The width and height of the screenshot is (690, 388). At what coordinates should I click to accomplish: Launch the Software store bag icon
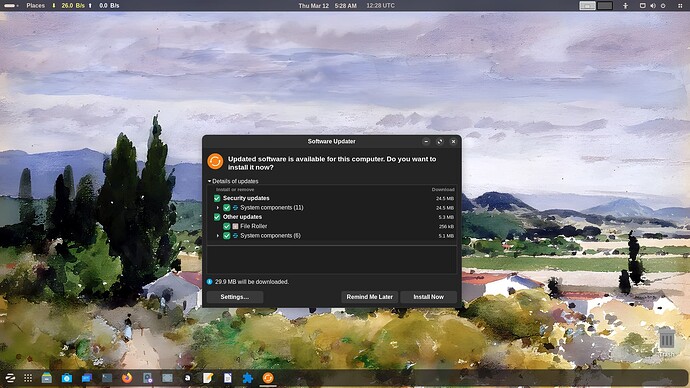(67, 378)
